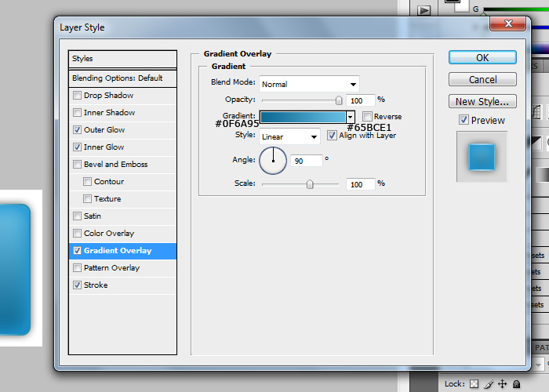Open Blending Options: Default
Viewport: 549px width, 392px height.
coord(122,78)
